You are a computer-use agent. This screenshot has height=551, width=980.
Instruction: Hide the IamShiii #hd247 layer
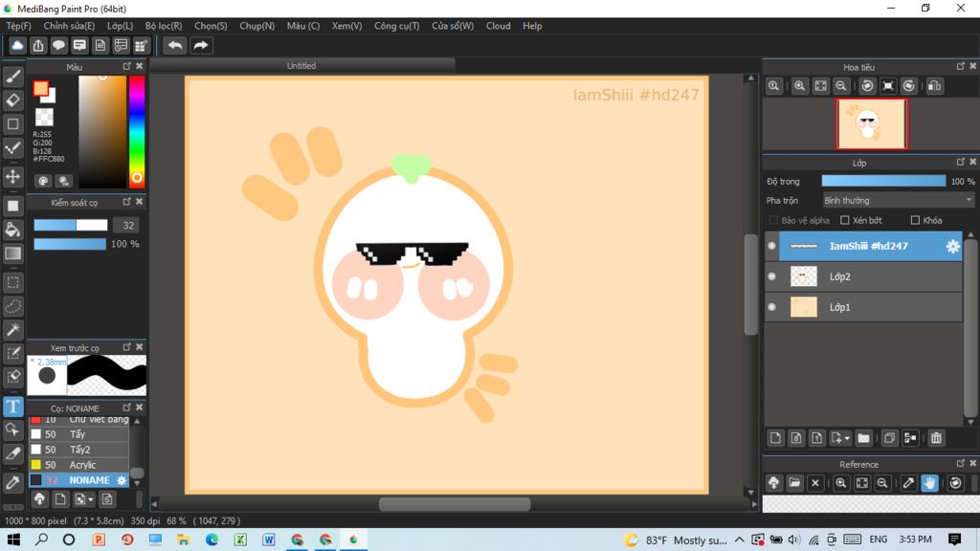(x=772, y=246)
